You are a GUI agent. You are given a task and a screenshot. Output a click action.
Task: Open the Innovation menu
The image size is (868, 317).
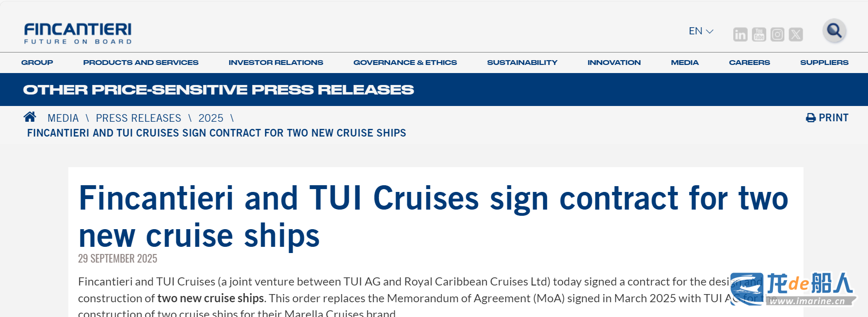[x=614, y=63]
